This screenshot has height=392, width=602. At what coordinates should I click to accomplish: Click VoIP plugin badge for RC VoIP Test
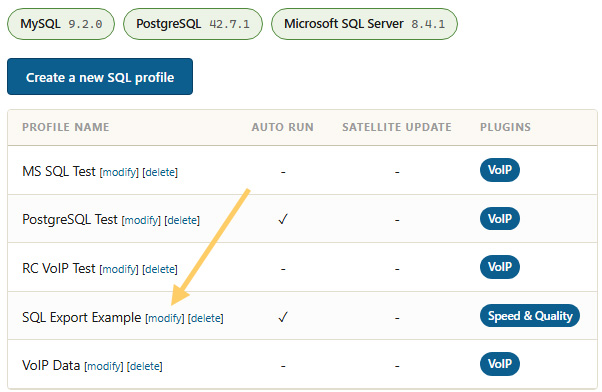click(500, 267)
